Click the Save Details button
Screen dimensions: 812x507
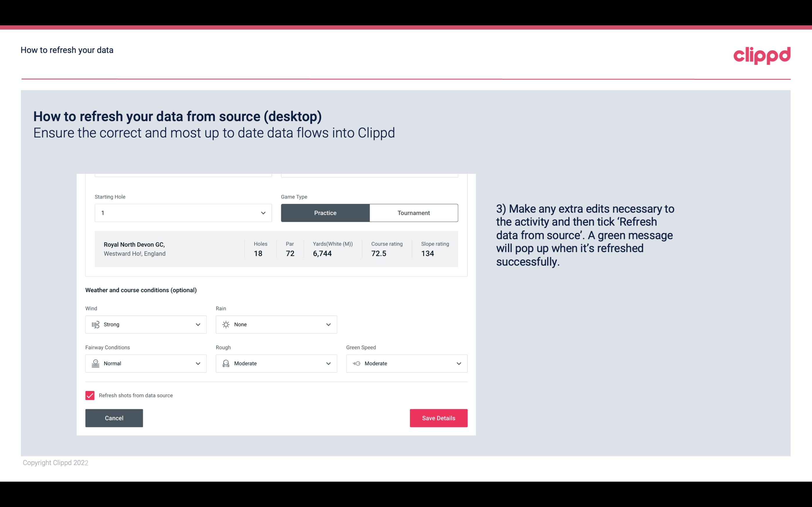tap(438, 418)
